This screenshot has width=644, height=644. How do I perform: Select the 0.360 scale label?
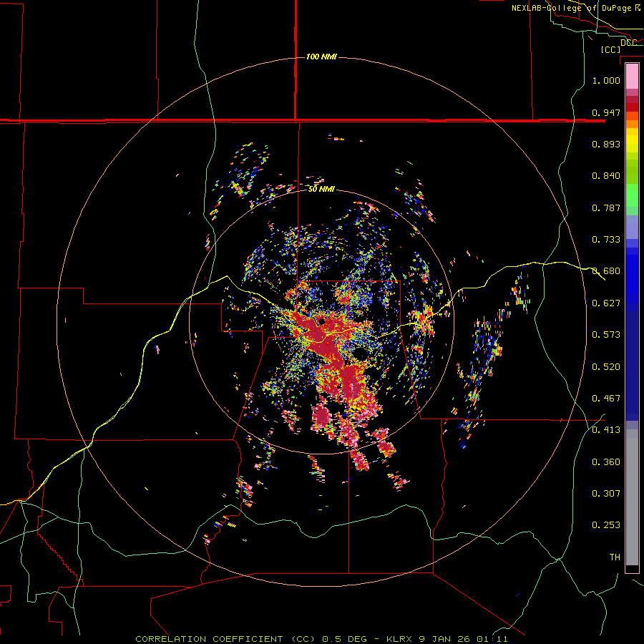[606, 462]
